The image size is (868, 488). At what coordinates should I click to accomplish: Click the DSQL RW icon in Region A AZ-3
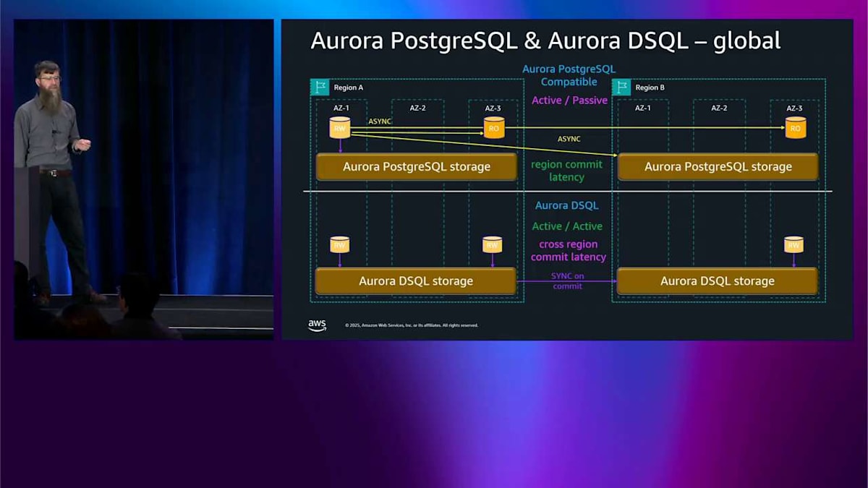point(493,244)
